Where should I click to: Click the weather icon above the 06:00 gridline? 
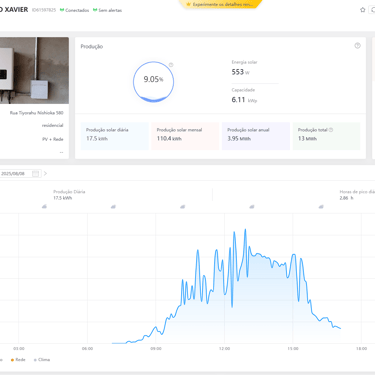tap(113, 207)
